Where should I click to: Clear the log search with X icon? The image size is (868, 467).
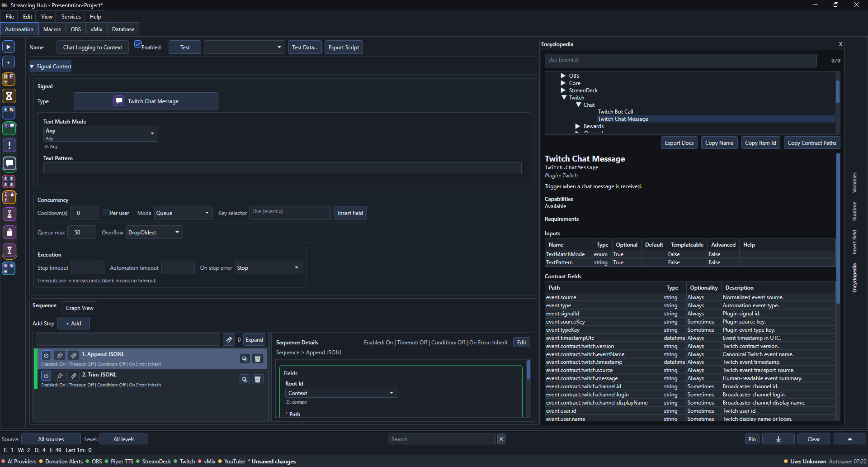[501, 439]
